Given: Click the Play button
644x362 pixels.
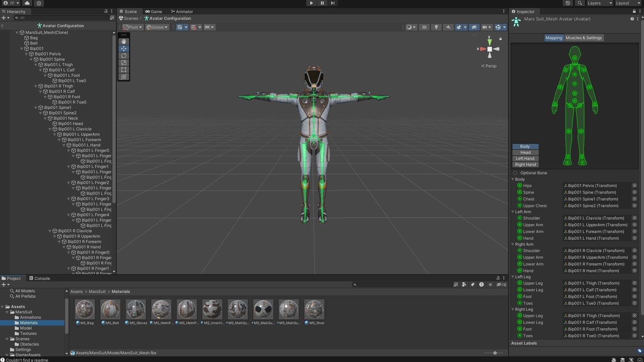Looking at the screenshot, I should click(311, 3).
